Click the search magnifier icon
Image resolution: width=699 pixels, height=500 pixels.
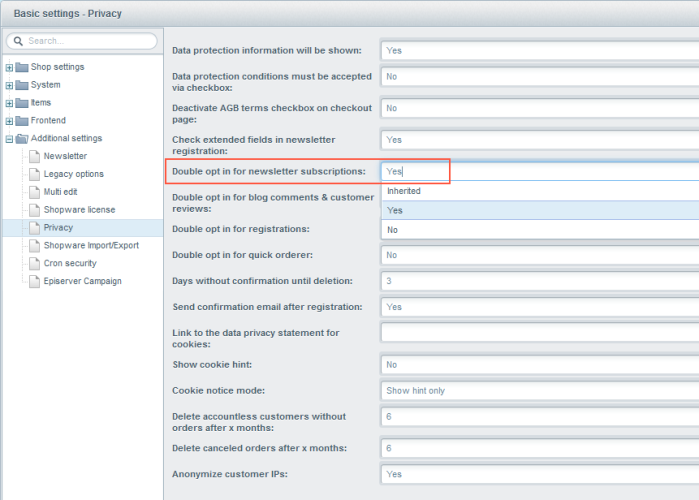[x=18, y=41]
